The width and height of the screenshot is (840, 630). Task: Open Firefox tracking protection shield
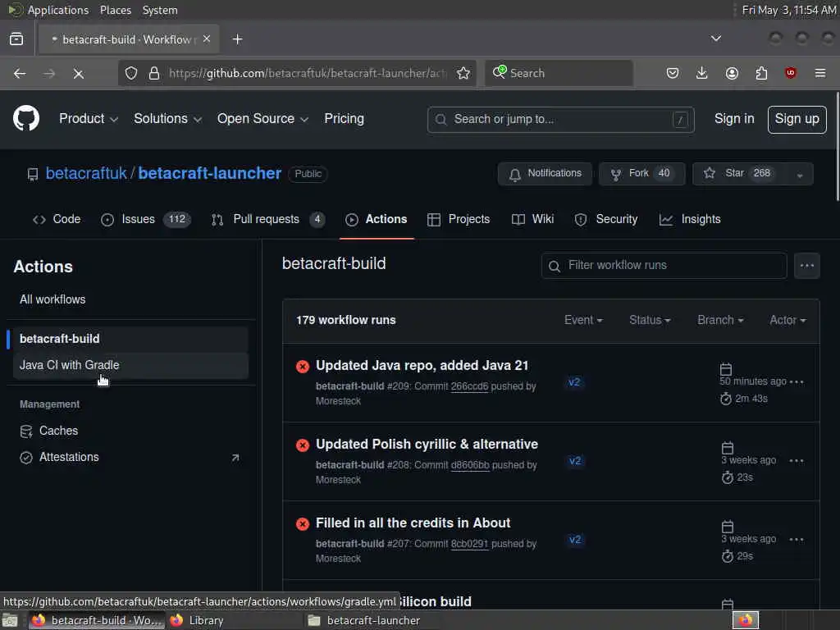pyautogui.click(x=131, y=73)
